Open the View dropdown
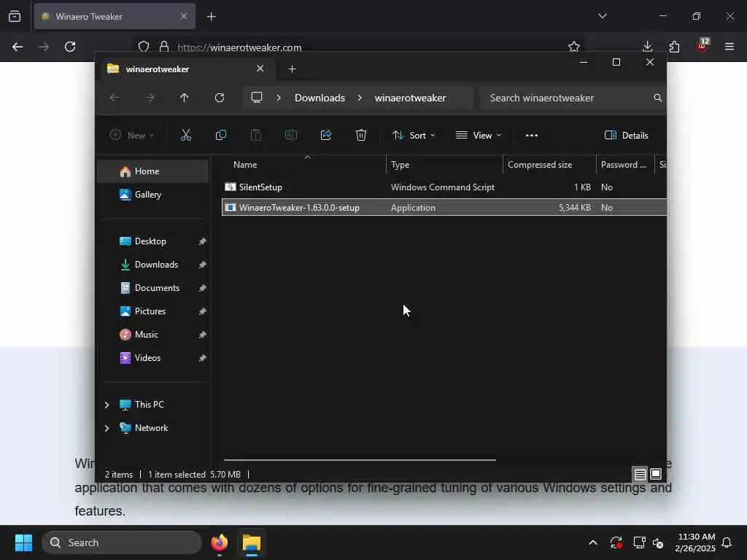747x560 pixels. (x=479, y=135)
